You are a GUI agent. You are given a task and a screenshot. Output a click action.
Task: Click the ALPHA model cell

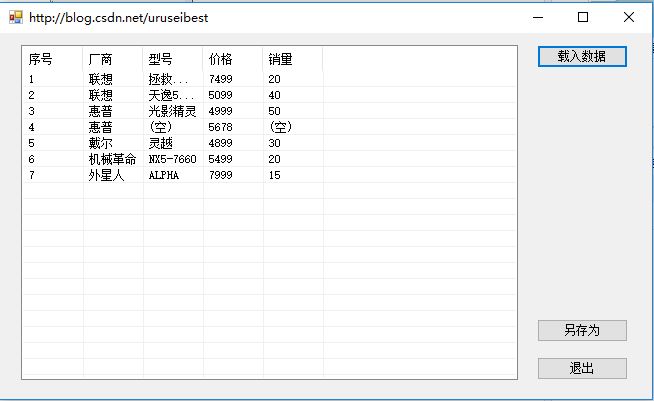tap(164, 175)
